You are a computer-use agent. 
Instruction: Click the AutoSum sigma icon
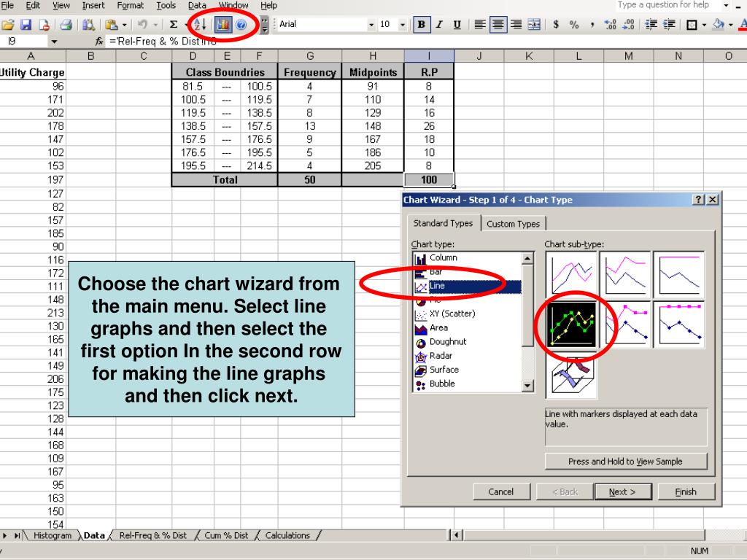[x=174, y=24]
